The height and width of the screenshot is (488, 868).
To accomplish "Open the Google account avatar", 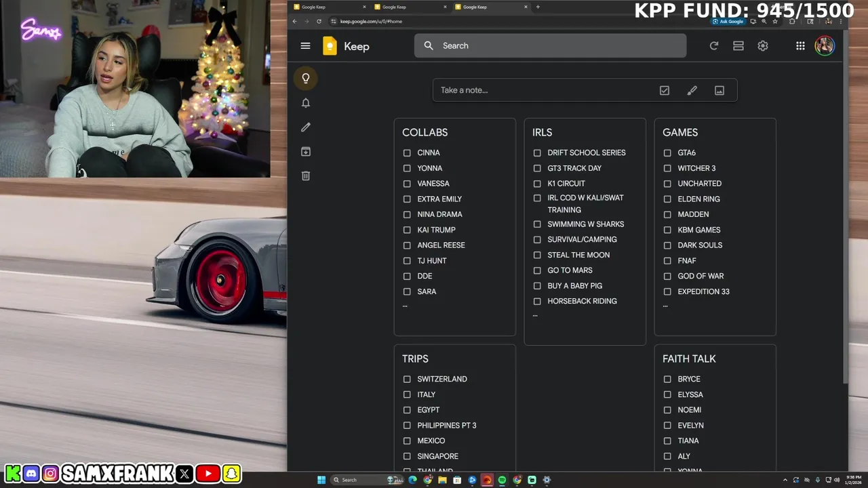I will click(x=825, y=45).
